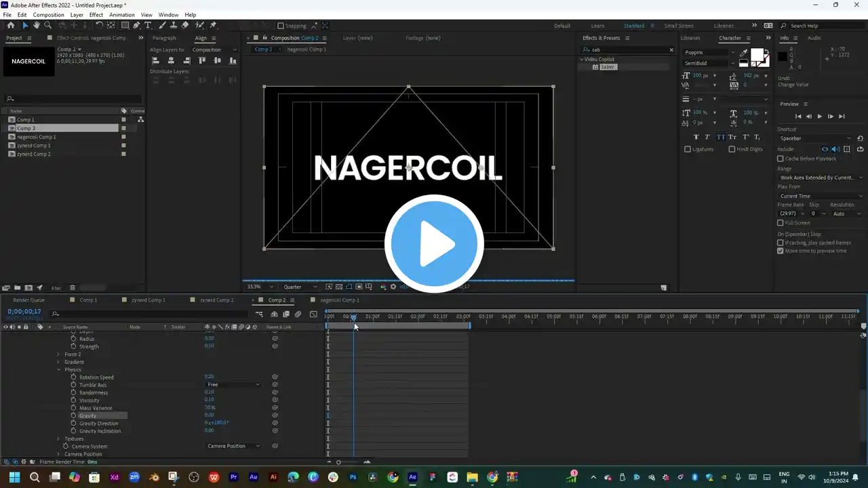
Task: Select nagercoil Comp 1 in the Project panel
Action: [x=37, y=137]
